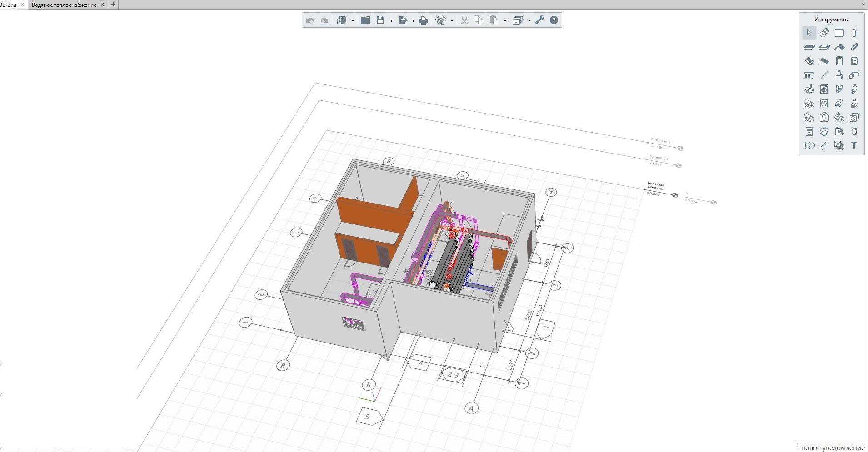
Task: Expand the dropdown next to Save icon
Action: tap(391, 20)
